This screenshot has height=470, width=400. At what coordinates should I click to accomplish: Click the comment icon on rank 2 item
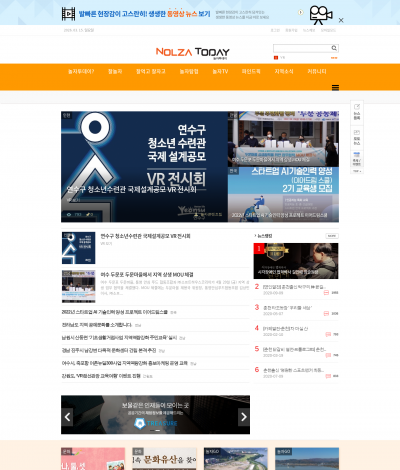[326, 293]
